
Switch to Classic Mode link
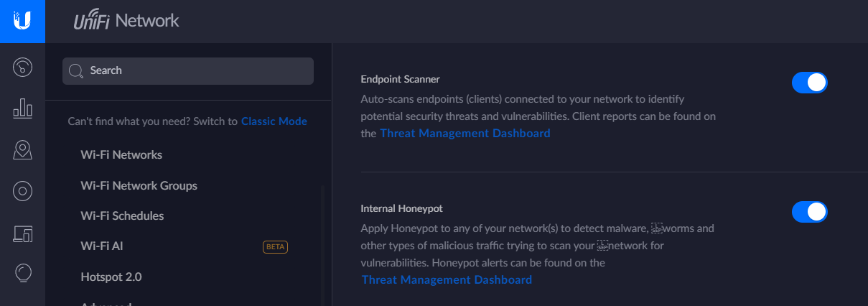(x=274, y=121)
